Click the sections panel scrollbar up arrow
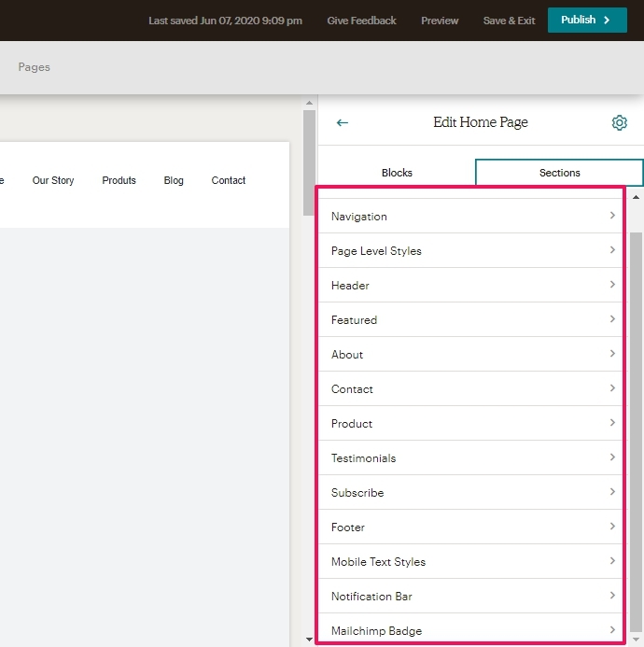Screen dimensions: 644x647 coord(636,197)
